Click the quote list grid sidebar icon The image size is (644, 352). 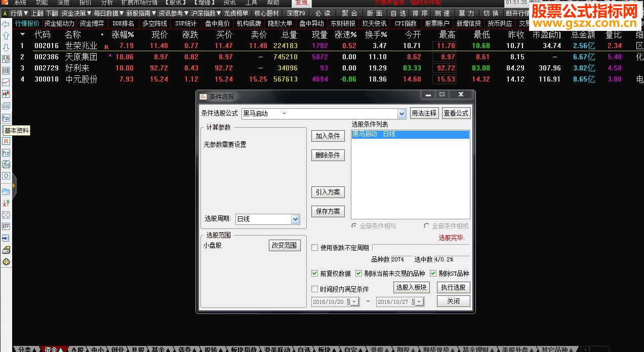(6, 71)
